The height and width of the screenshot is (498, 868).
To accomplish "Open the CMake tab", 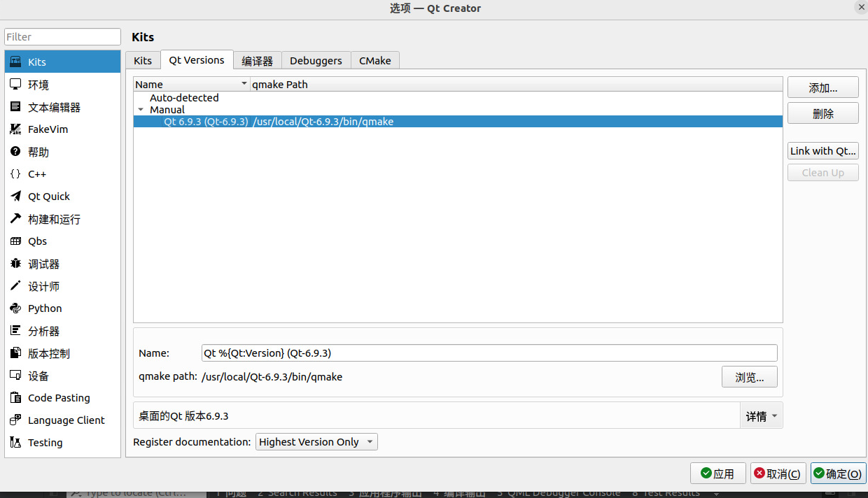I will tap(375, 60).
